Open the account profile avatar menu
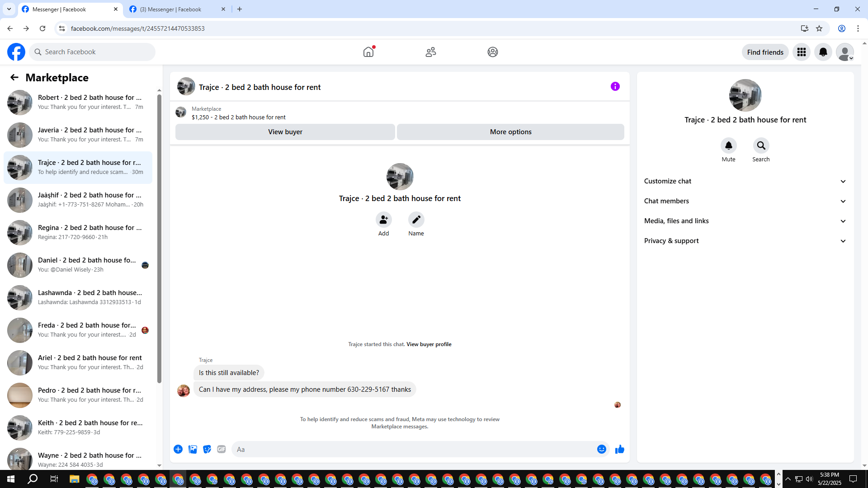This screenshot has width=868, height=488. [845, 52]
